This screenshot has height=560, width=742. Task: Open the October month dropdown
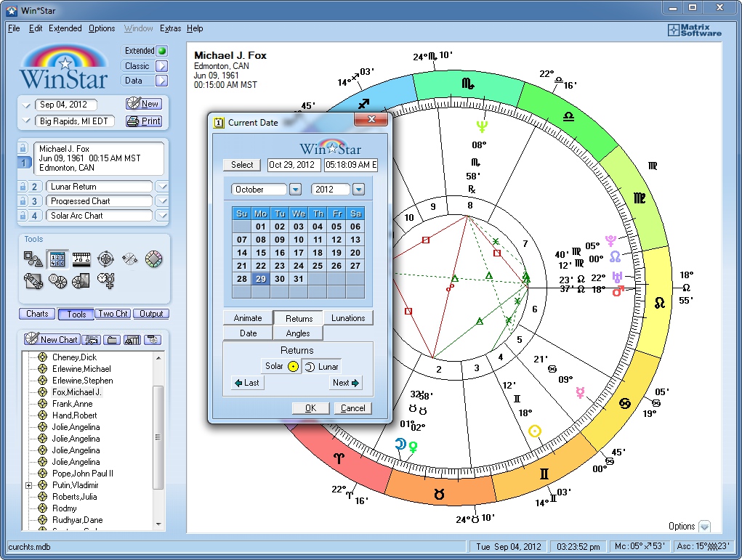pos(295,190)
